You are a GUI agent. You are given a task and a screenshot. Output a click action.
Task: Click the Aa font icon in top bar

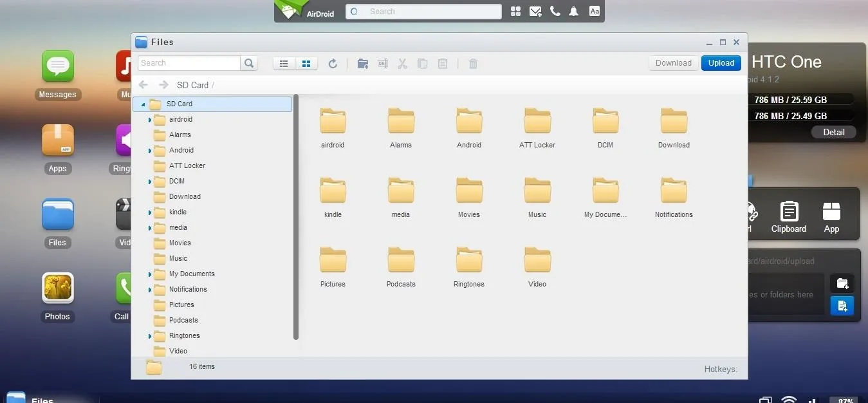coord(595,12)
